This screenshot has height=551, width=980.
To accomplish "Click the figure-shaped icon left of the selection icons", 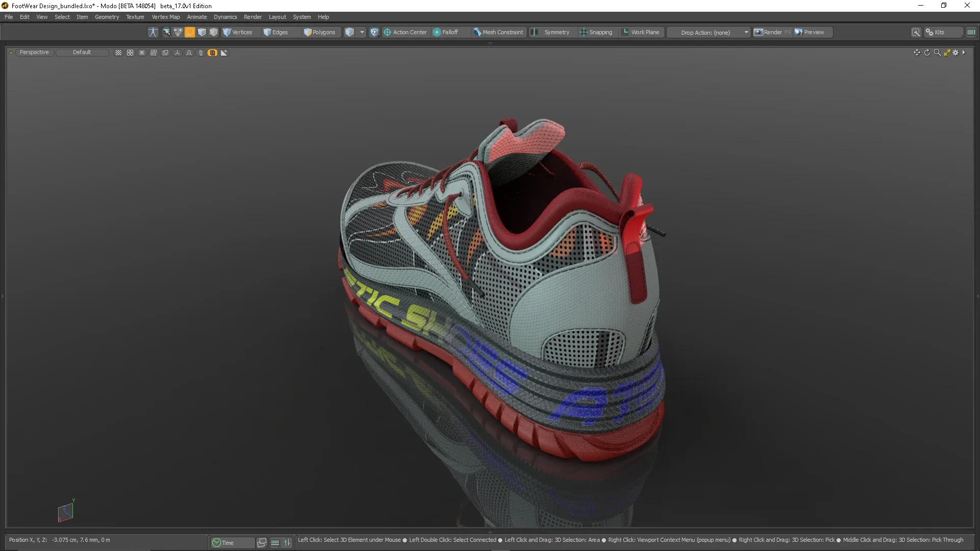I will click(x=153, y=32).
